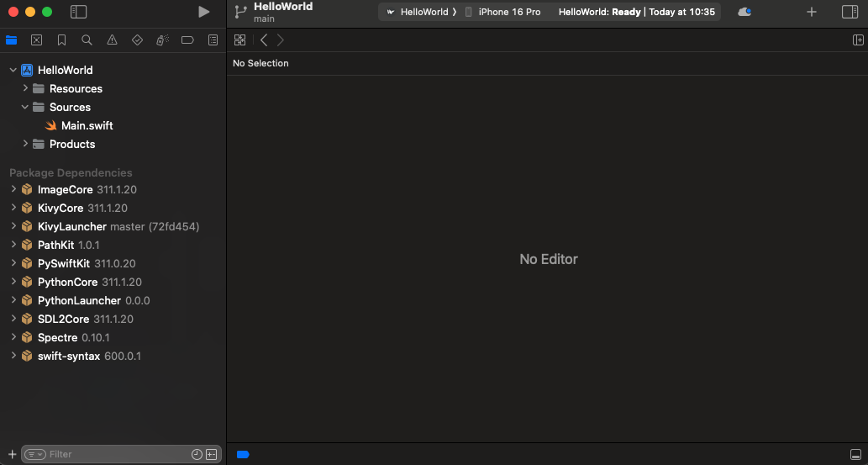Click the No Selection jump bar
The image size is (868, 465).
pyautogui.click(x=260, y=63)
